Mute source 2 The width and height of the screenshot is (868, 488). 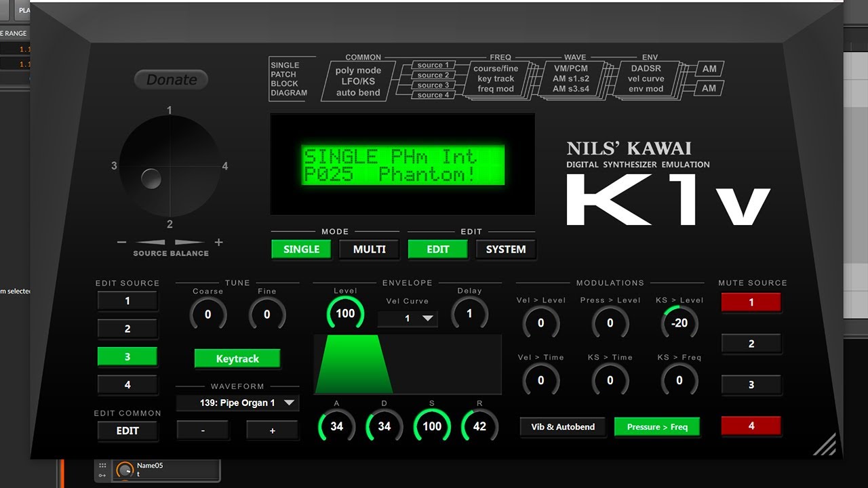751,344
